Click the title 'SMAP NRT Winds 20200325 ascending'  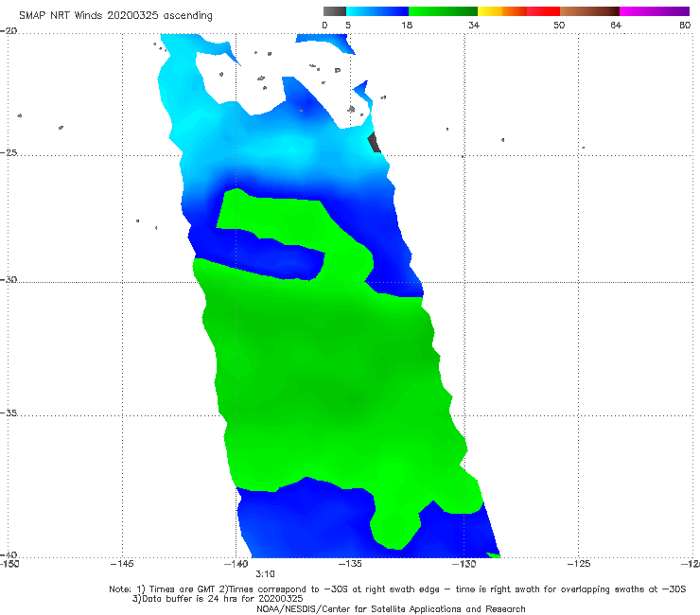[115, 15]
